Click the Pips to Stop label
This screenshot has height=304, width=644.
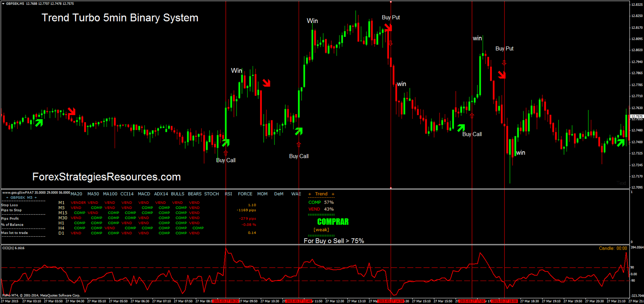pos(12,210)
